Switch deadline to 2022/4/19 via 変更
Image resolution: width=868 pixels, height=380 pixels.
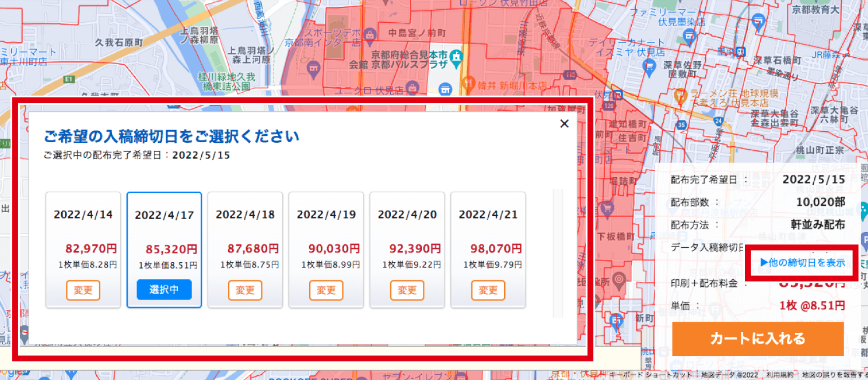[326, 290]
